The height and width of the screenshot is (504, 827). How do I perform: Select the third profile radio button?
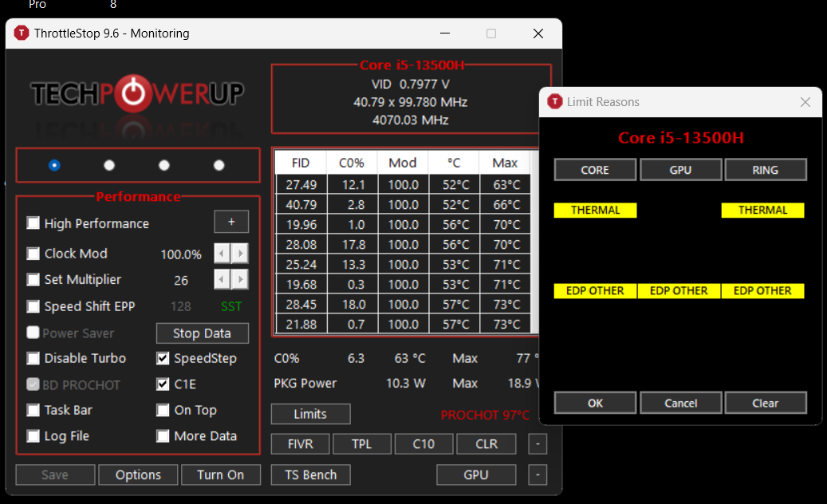click(164, 166)
